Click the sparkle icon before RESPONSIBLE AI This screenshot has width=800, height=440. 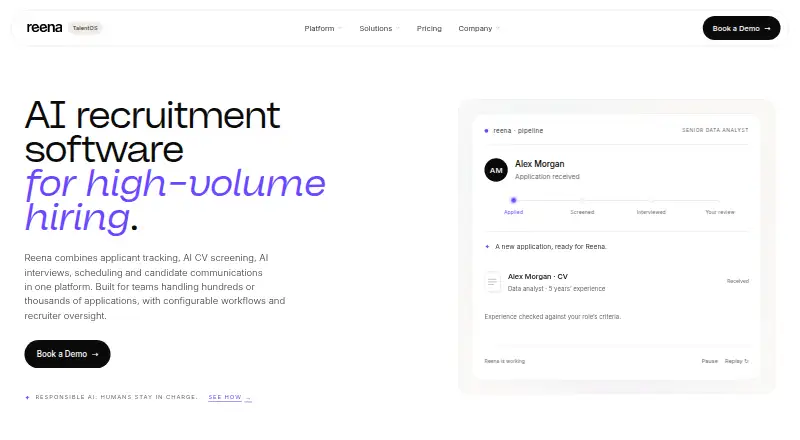pos(28,397)
